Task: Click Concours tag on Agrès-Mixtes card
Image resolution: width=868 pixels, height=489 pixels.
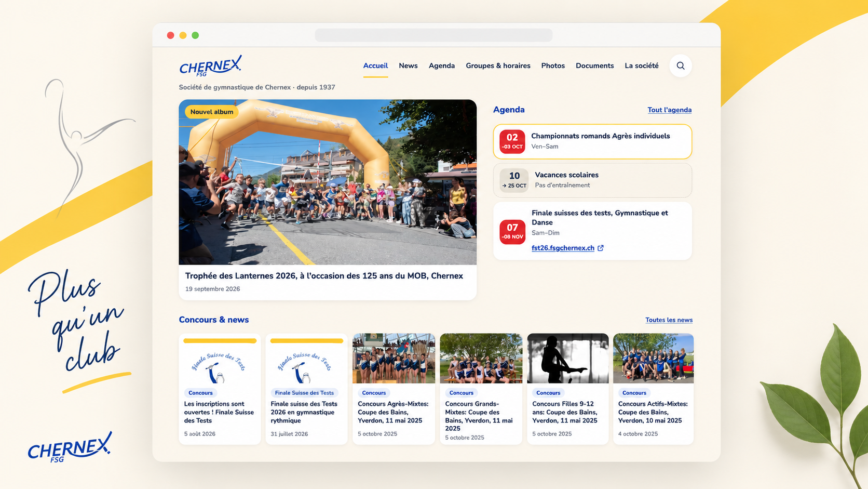Action: point(374,393)
